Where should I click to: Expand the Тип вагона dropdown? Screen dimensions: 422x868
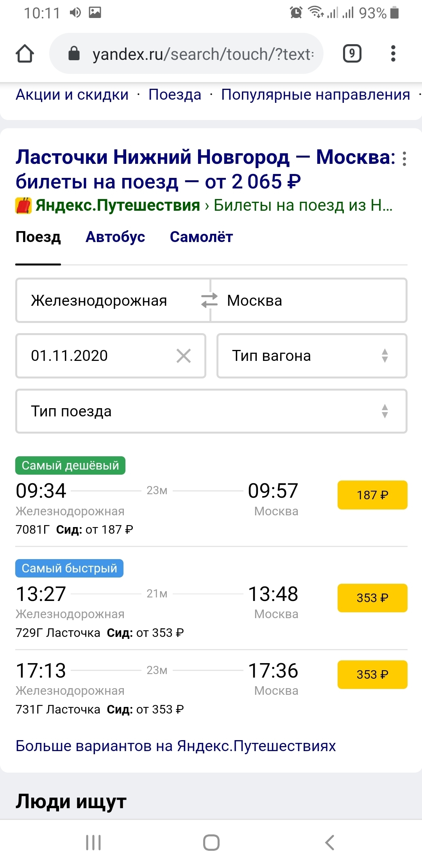tap(312, 356)
